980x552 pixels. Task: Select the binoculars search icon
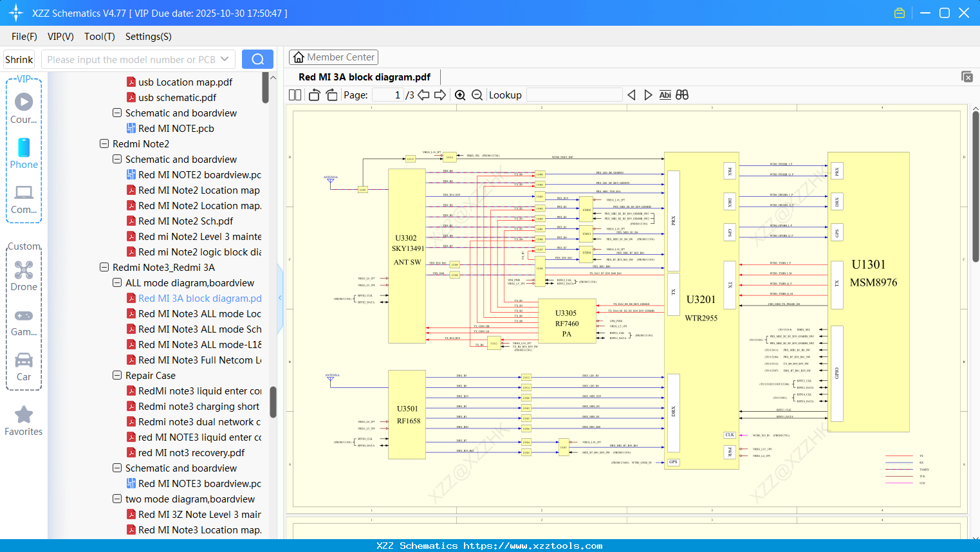(681, 95)
